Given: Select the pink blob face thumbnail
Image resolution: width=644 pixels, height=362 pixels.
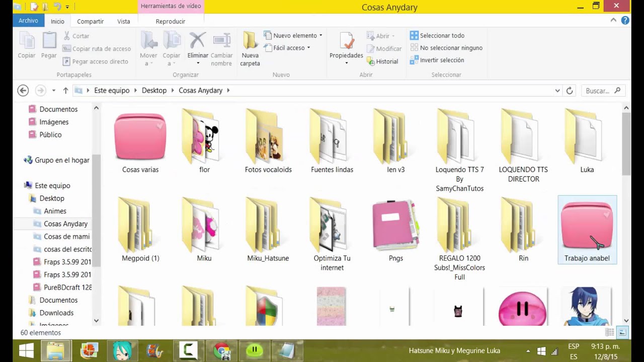Looking at the screenshot, I should tap(522, 308).
